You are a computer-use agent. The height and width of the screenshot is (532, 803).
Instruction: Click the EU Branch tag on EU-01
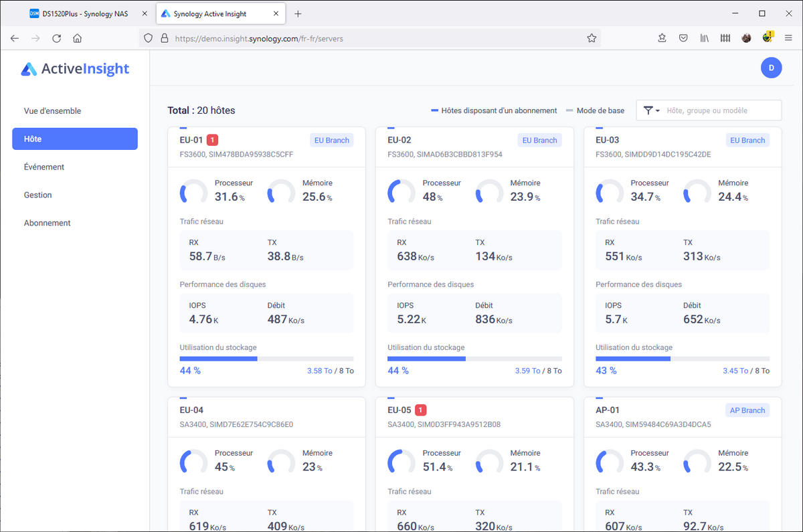click(332, 140)
